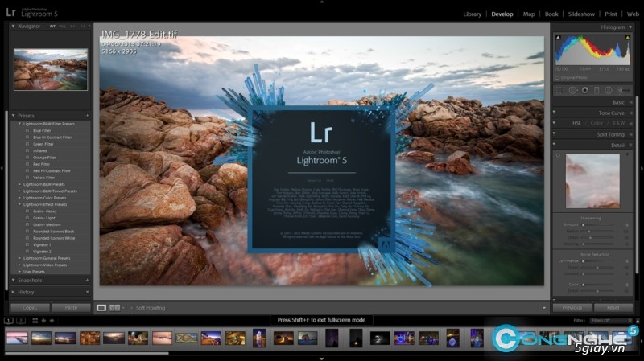Go forward with filmstrip right arrow
Viewport: 644px width, 361px height.
tap(52, 320)
